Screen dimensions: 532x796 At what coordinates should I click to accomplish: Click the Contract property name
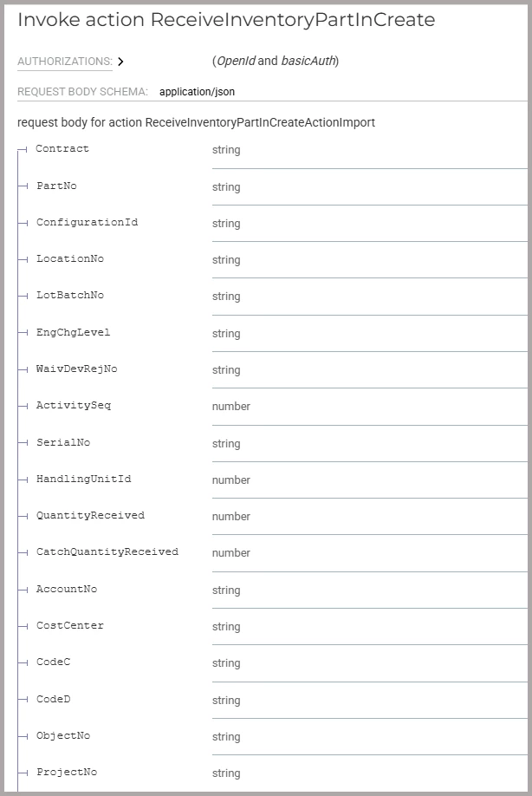pos(62,149)
